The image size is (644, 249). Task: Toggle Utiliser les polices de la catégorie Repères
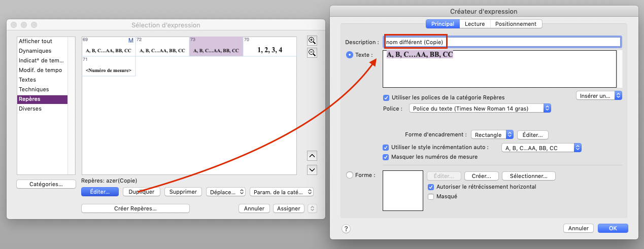[387, 97]
